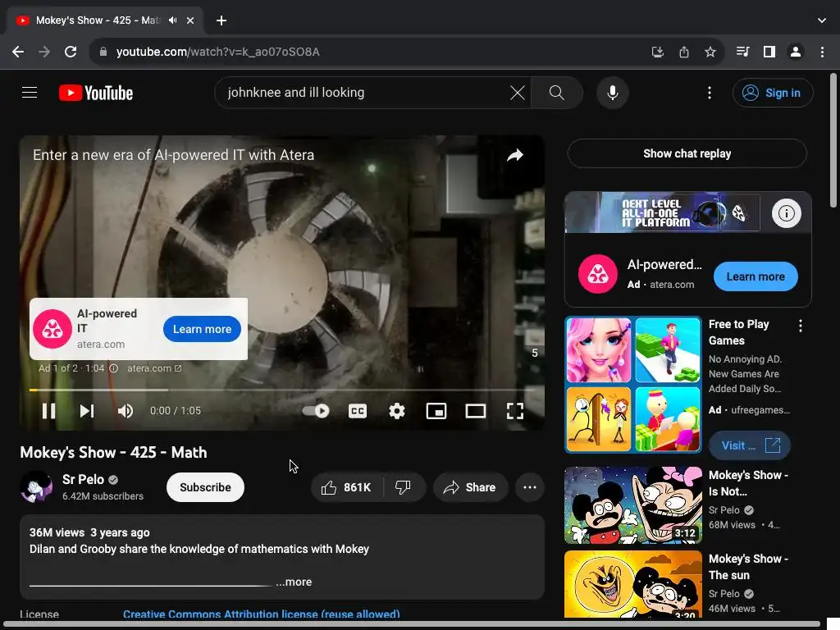Open the browser profile icon
The width and height of the screenshot is (840, 630).
coord(796,52)
